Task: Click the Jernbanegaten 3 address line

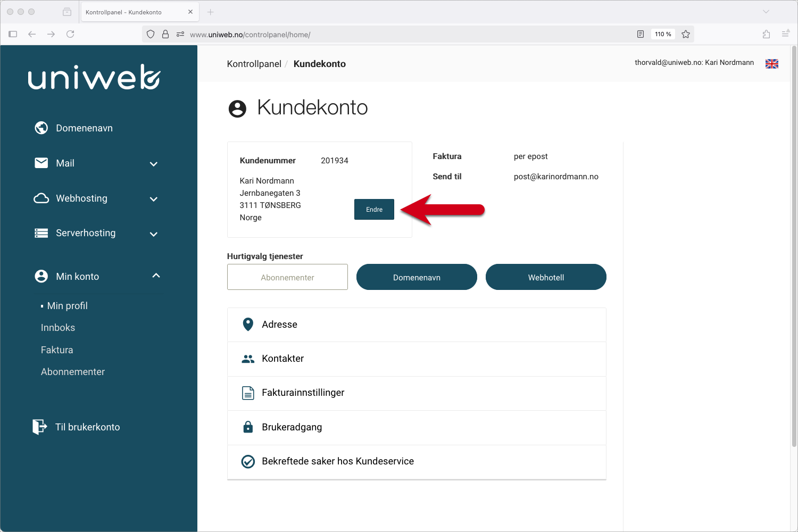Action: pyautogui.click(x=270, y=193)
